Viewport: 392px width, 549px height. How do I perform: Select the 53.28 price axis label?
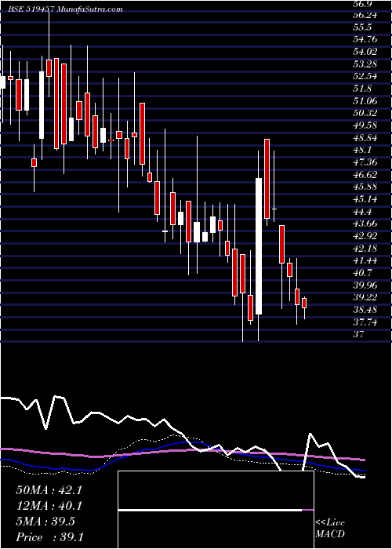point(366,64)
